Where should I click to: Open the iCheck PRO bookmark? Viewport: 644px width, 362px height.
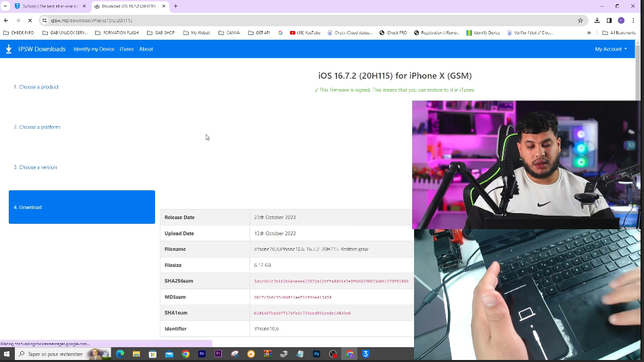point(393,32)
